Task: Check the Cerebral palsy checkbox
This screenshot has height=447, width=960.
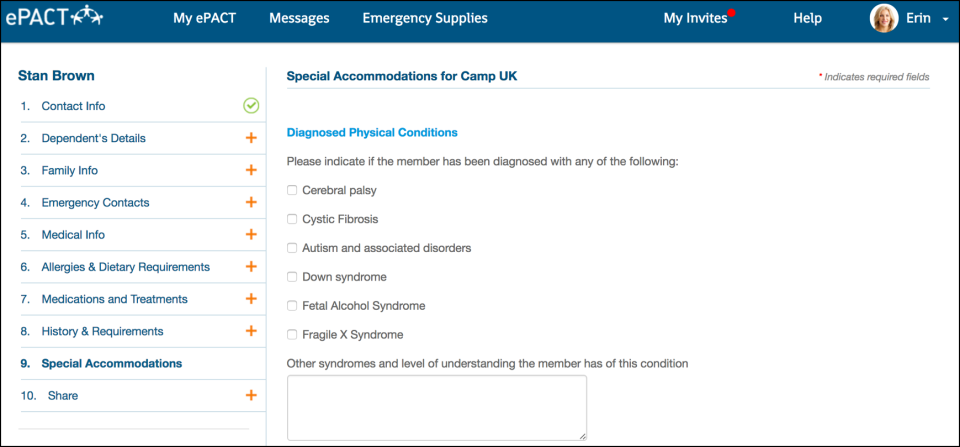Action: 292,190
